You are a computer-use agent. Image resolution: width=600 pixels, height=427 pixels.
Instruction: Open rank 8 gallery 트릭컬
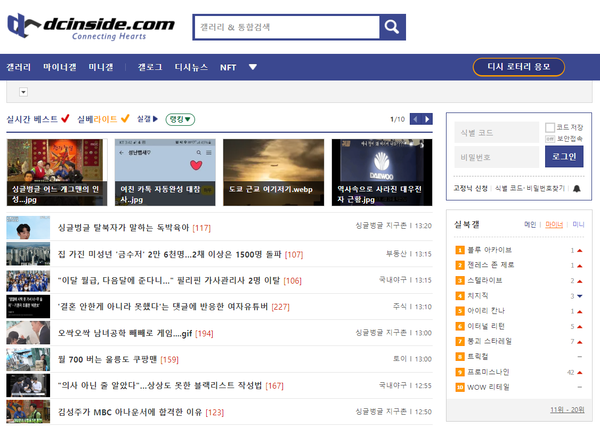coord(478,356)
